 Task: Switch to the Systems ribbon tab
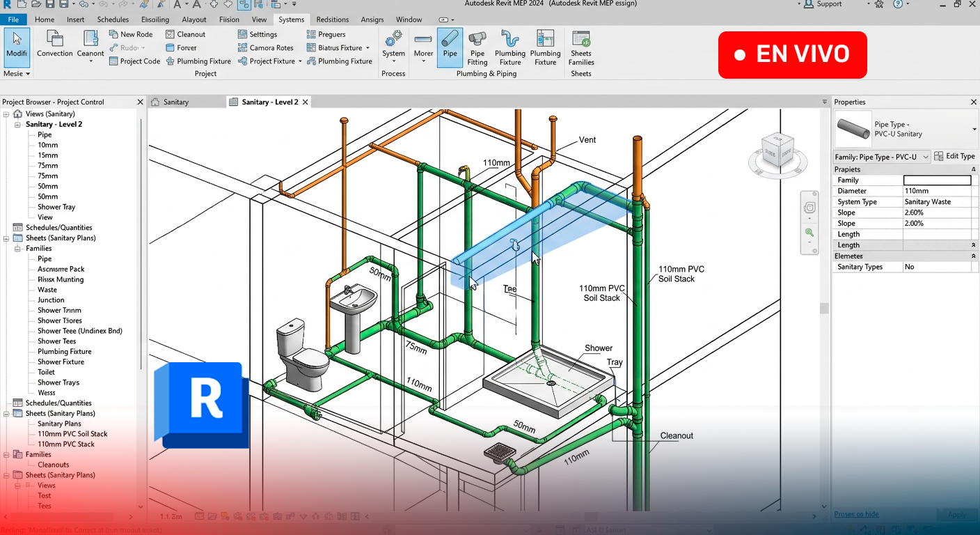tap(291, 20)
